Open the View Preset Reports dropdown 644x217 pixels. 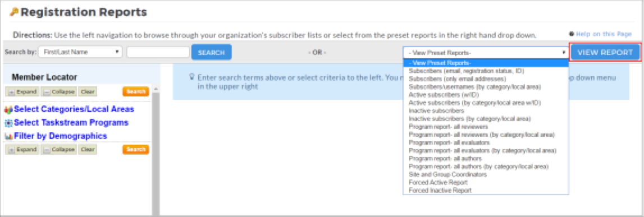coord(486,53)
